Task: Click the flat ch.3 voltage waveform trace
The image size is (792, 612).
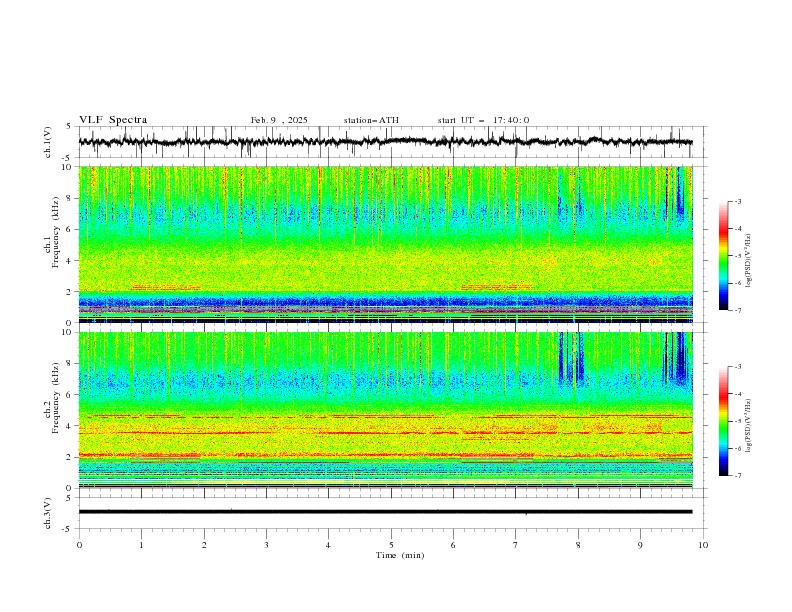Action: tap(385, 512)
